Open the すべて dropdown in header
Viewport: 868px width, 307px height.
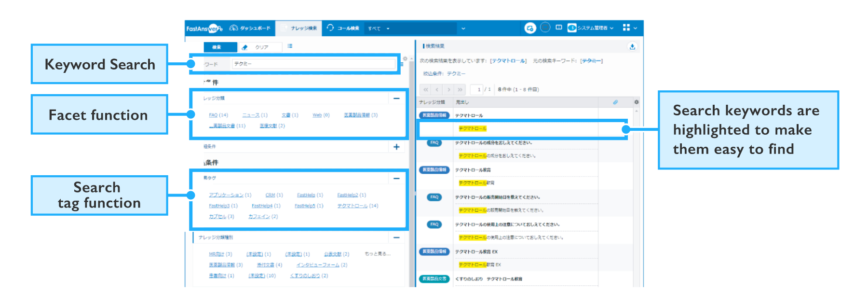[379, 28]
